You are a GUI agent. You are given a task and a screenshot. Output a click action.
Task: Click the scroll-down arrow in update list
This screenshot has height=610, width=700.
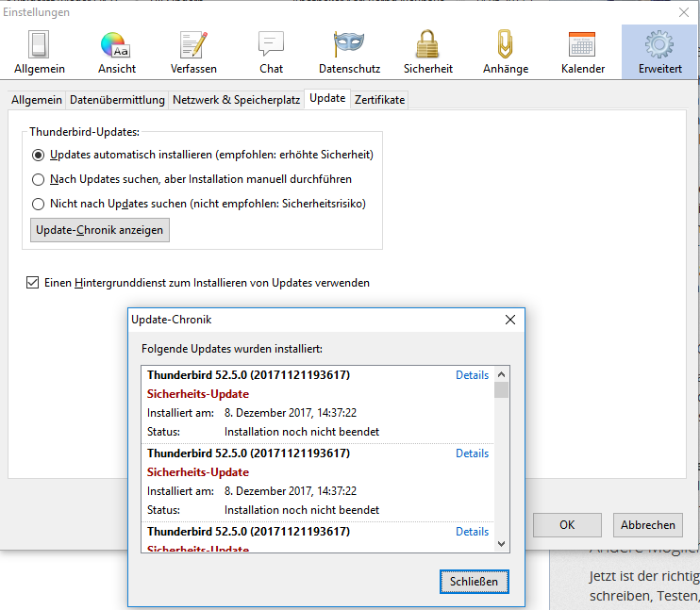point(501,544)
